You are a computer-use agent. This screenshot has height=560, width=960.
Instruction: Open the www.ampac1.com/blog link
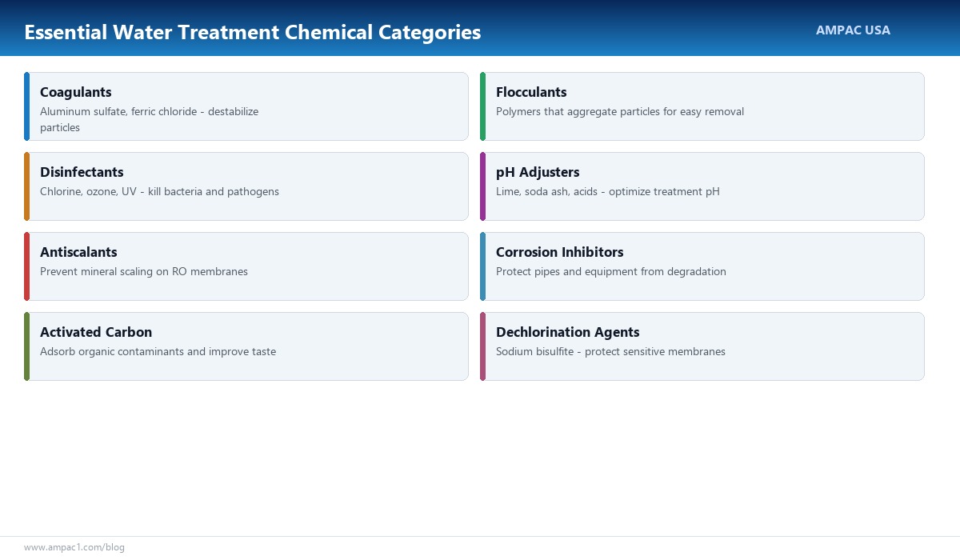[x=75, y=547]
